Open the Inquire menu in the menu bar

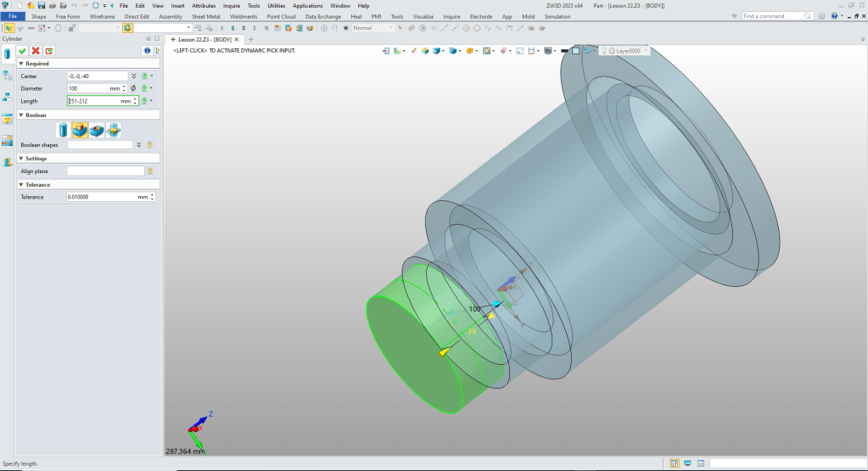click(x=231, y=6)
